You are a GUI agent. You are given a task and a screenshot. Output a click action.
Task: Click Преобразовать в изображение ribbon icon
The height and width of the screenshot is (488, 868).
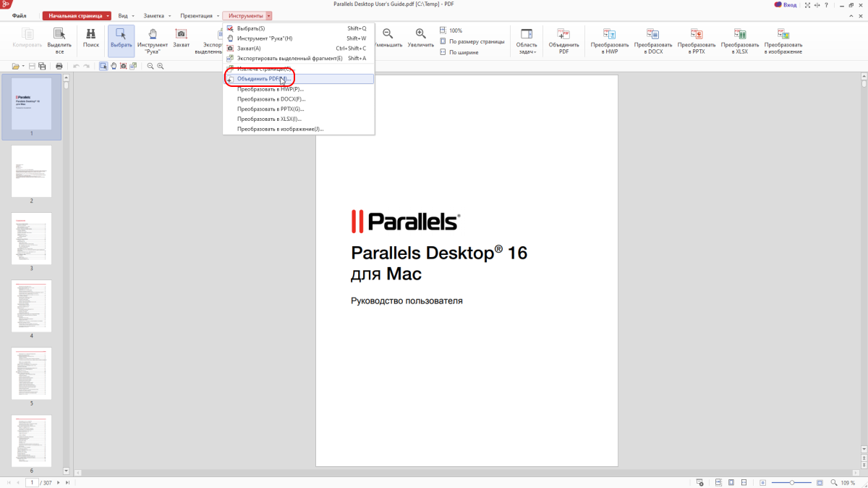(x=783, y=34)
